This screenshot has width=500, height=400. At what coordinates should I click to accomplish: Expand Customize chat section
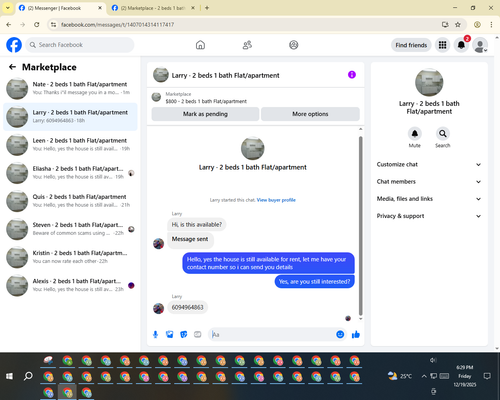(429, 164)
